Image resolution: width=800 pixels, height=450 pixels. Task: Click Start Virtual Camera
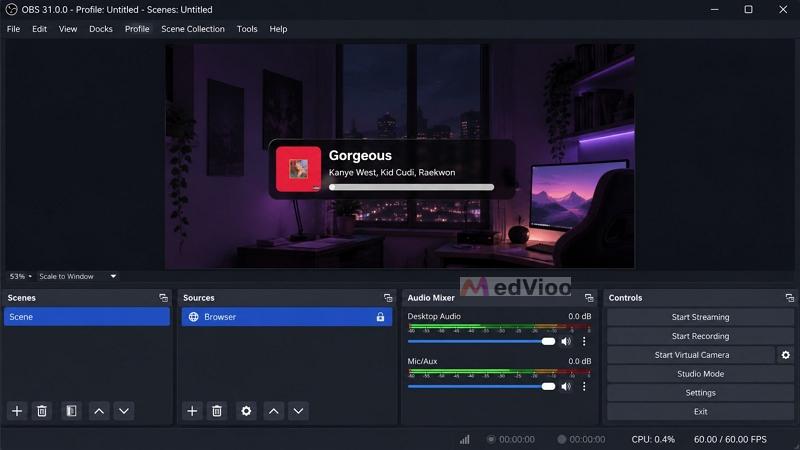[691, 355]
